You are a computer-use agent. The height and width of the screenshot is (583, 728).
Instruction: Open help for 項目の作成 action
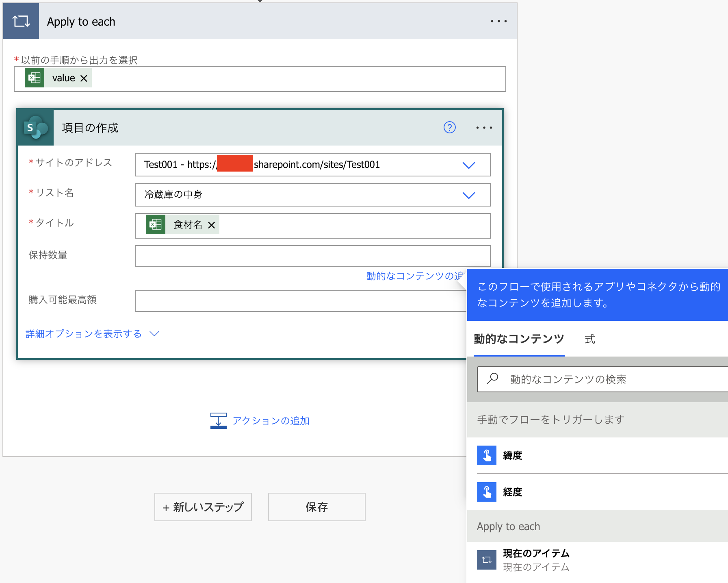click(450, 128)
